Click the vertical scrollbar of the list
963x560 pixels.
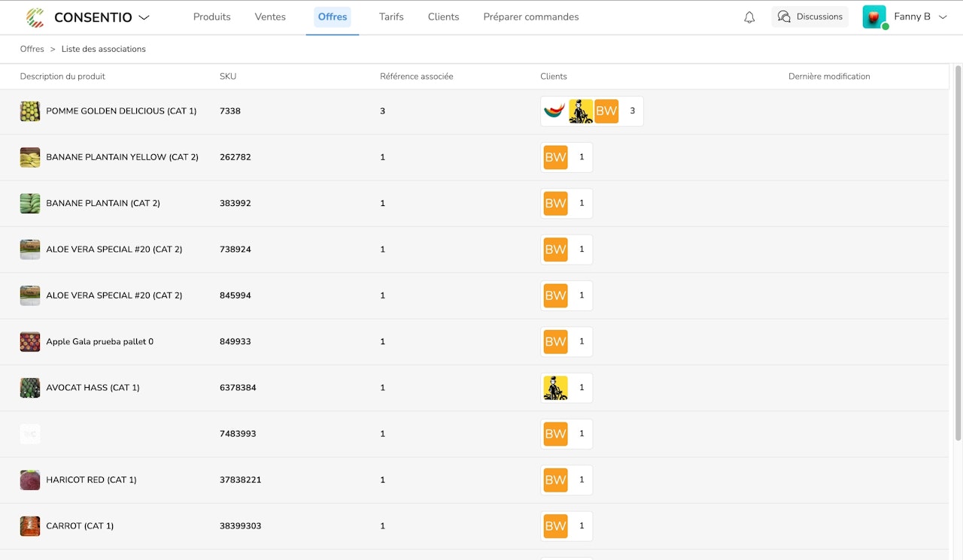click(958, 252)
